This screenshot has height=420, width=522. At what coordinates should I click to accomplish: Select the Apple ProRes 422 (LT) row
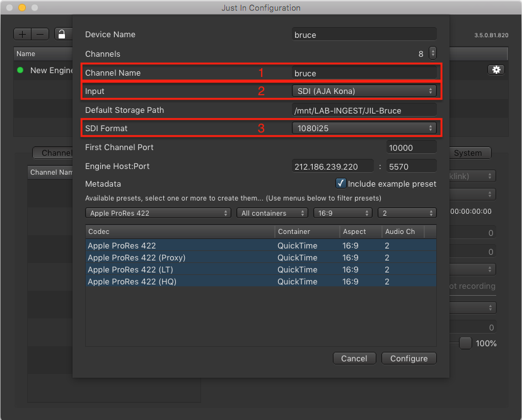pyautogui.click(x=260, y=269)
